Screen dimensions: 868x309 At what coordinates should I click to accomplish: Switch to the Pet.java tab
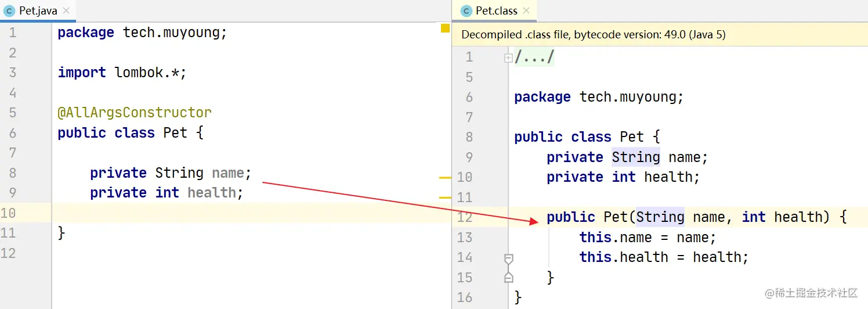[x=37, y=11]
